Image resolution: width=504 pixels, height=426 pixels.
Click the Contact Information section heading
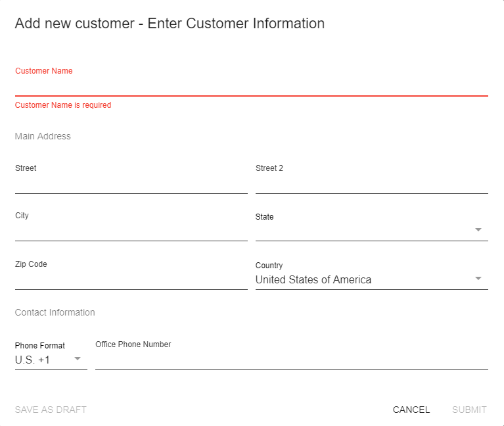pyautogui.click(x=55, y=312)
